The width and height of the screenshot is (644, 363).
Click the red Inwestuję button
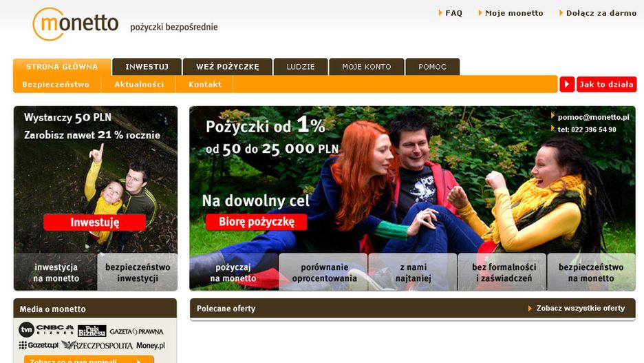[x=95, y=222]
